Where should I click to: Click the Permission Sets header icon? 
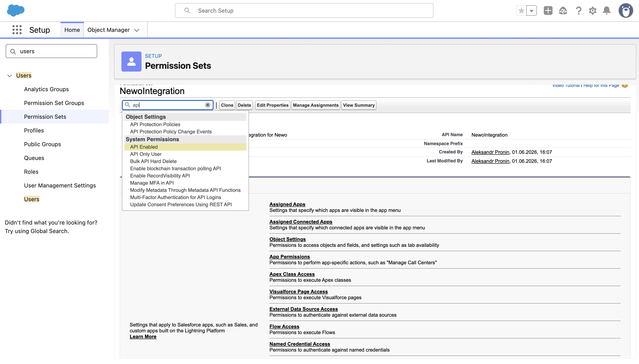coord(131,62)
